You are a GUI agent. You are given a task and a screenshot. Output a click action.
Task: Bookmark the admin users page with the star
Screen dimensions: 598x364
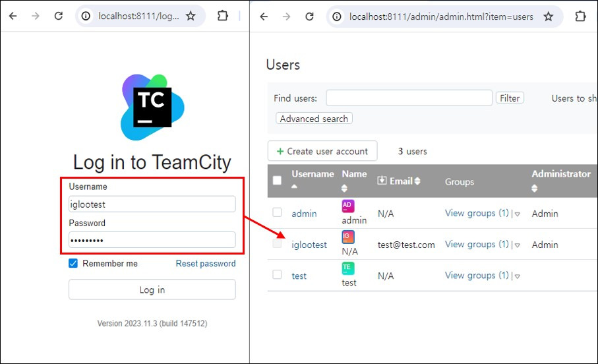point(549,16)
